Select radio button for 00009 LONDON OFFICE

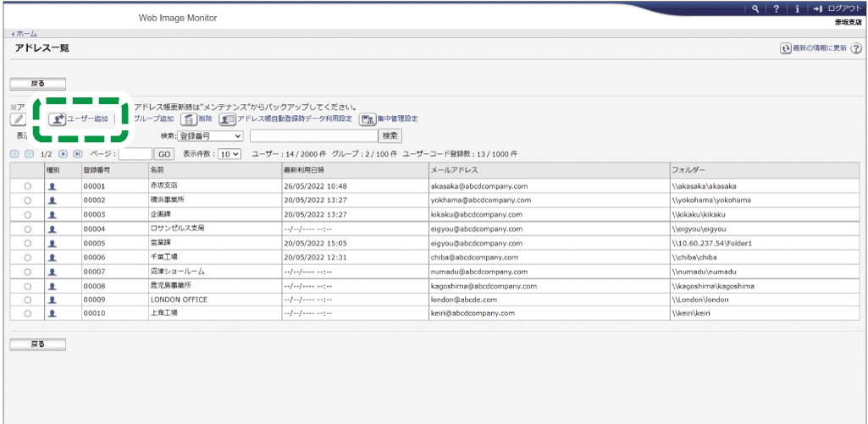tap(28, 300)
